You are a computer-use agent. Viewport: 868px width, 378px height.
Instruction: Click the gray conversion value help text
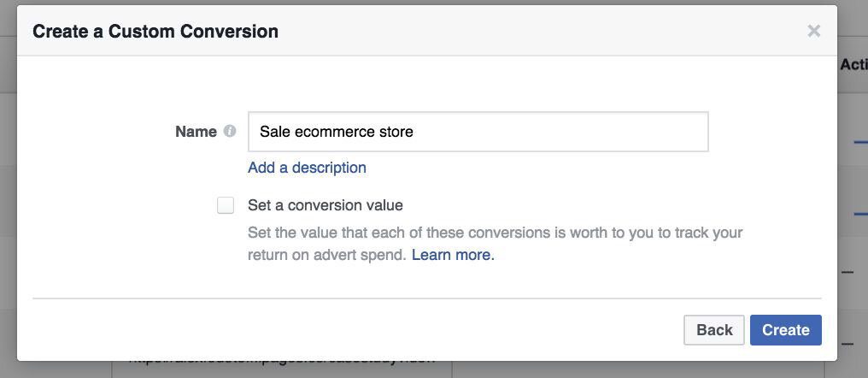495,244
